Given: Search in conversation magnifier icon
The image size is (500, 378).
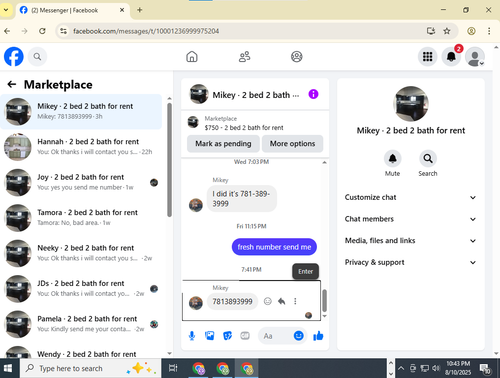Looking at the screenshot, I should pos(428,158).
